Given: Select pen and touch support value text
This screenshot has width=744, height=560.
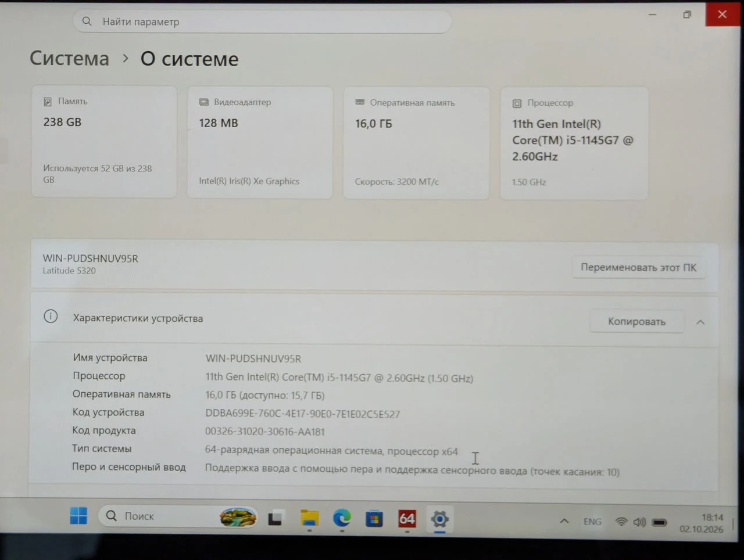Looking at the screenshot, I should pos(412,470).
